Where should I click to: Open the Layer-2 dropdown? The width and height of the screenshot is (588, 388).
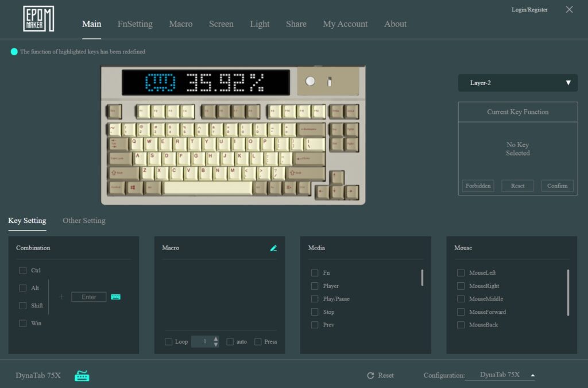point(517,83)
